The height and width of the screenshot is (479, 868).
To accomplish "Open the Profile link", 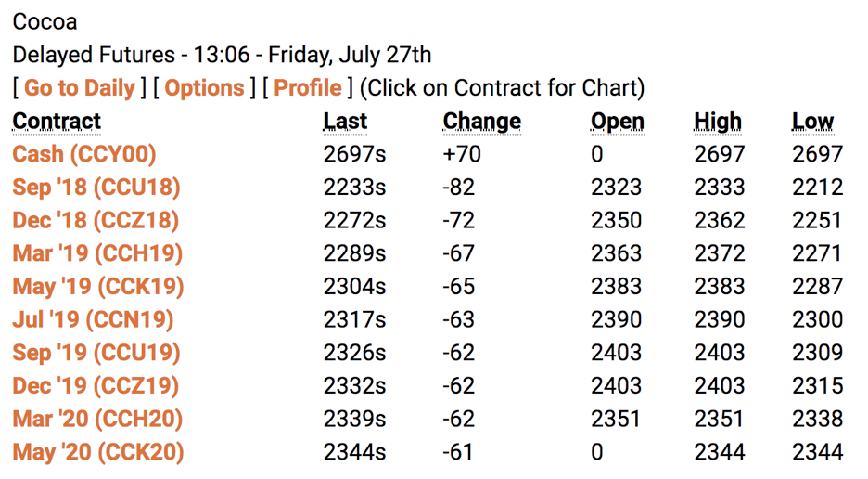I will (308, 88).
